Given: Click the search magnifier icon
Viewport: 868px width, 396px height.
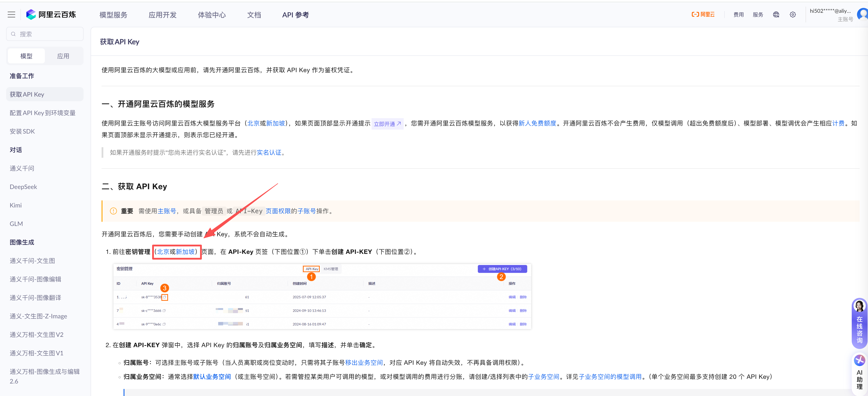Looking at the screenshot, I should [x=13, y=34].
